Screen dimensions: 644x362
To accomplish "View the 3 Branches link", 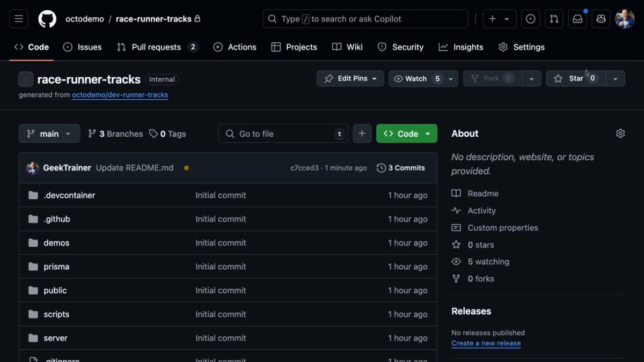I will click(115, 134).
